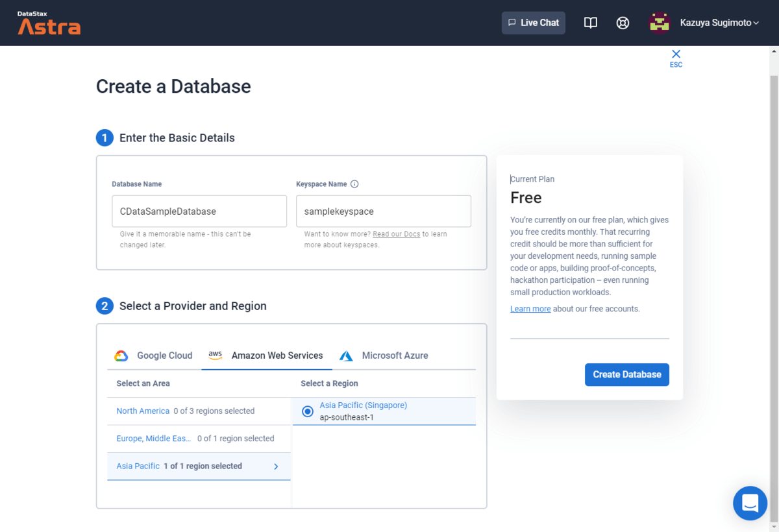This screenshot has height=532, width=779.
Task: Open Live Chat
Action: click(534, 23)
